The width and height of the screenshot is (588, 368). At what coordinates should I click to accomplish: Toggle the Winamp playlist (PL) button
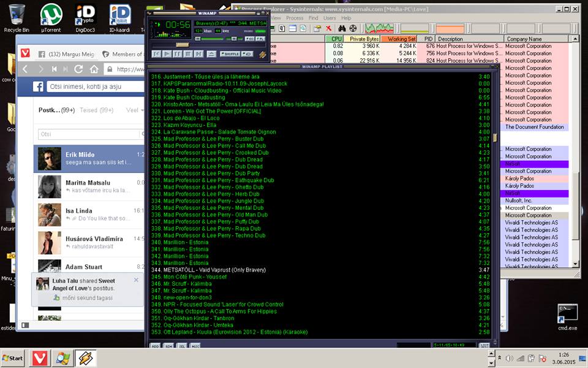[260, 39]
